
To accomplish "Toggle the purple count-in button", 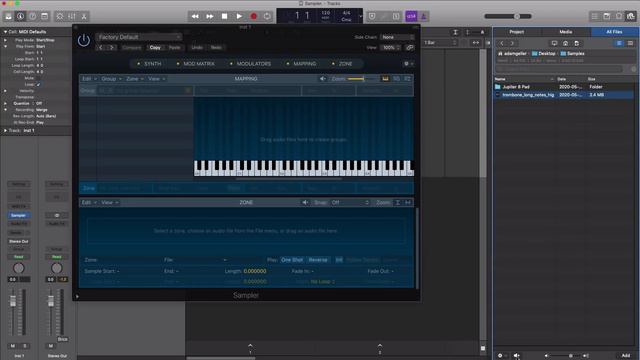I will click(x=411, y=16).
